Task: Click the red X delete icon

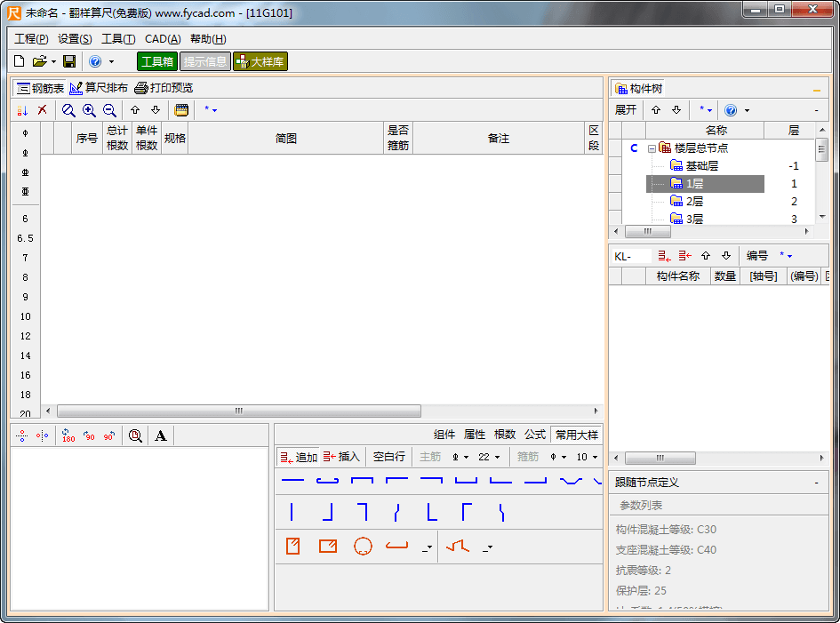Action: click(x=43, y=110)
